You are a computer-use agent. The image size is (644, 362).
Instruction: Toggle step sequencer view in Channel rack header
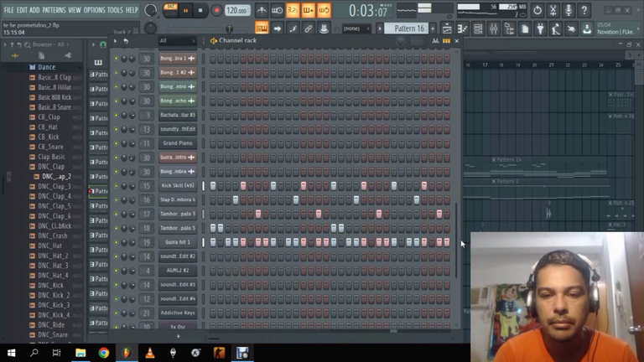point(446,40)
